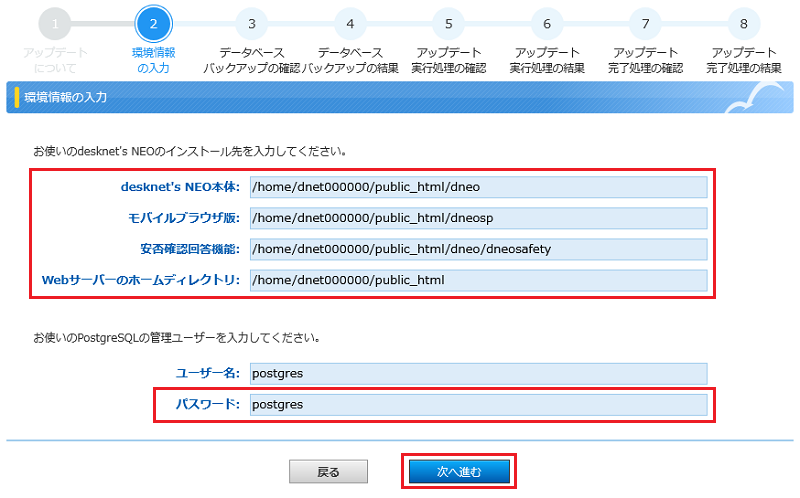Click the ユーザー名 label

point(208,374)
